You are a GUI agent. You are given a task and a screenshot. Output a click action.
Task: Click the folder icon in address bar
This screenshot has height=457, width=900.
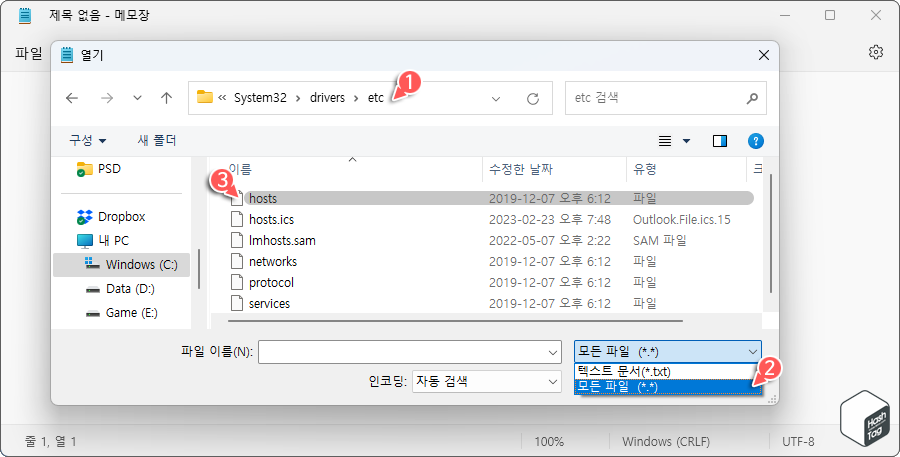[x=204, y=96]
